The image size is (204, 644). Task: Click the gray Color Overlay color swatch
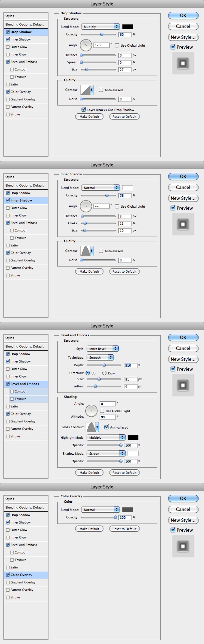click(x=128, y=510)
